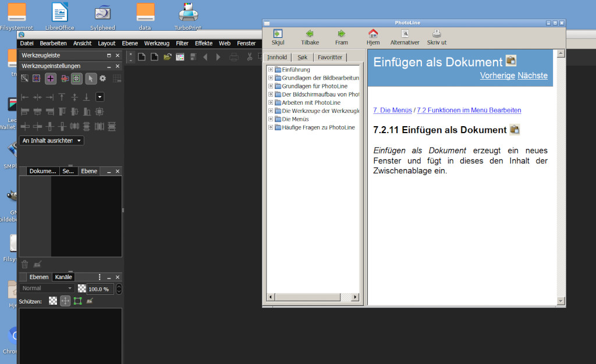The height and width of the screenshot is (364, 596).
Task: Click the align top edge arrow icon
Action: click(62, 97)
